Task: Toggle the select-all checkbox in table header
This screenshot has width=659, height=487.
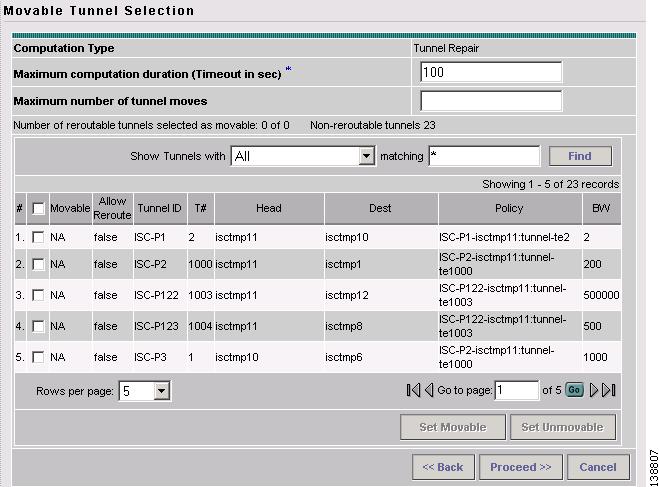Action: 38,208
